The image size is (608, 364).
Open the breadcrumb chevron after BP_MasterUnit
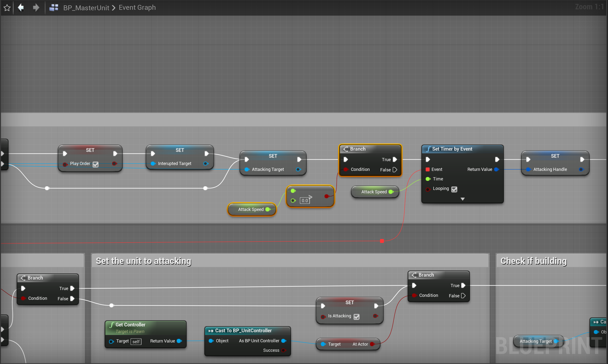114,8
